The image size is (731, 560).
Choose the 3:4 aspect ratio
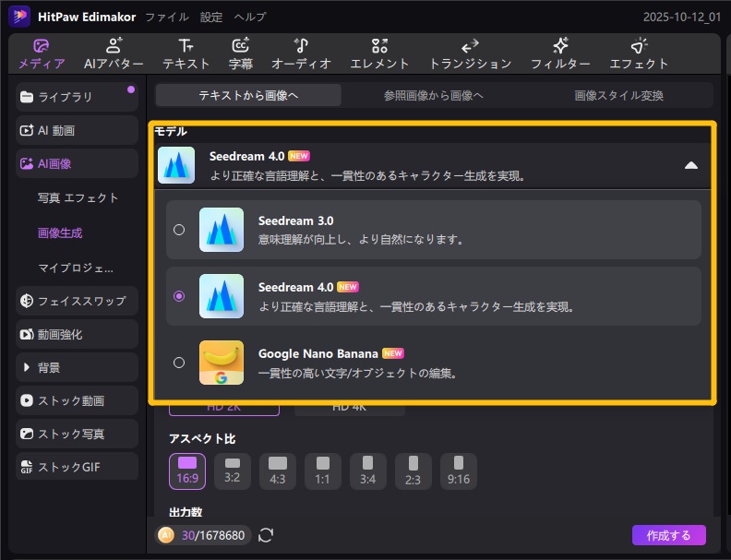368,471
